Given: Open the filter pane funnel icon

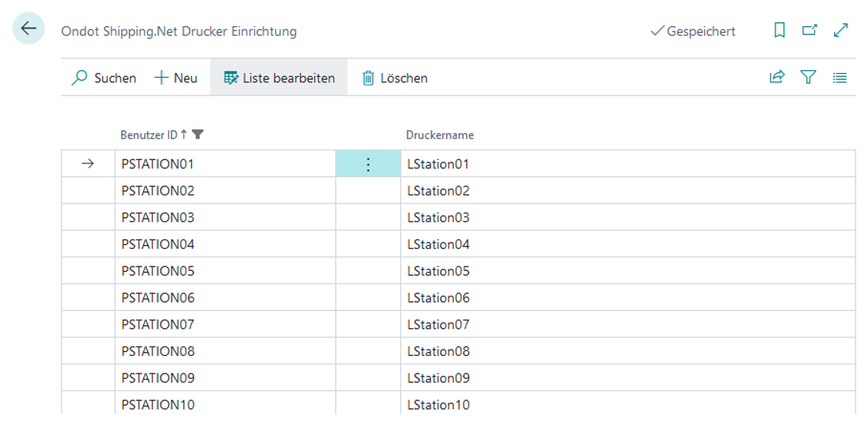Looking at the screenshot, I should (809, 78).
